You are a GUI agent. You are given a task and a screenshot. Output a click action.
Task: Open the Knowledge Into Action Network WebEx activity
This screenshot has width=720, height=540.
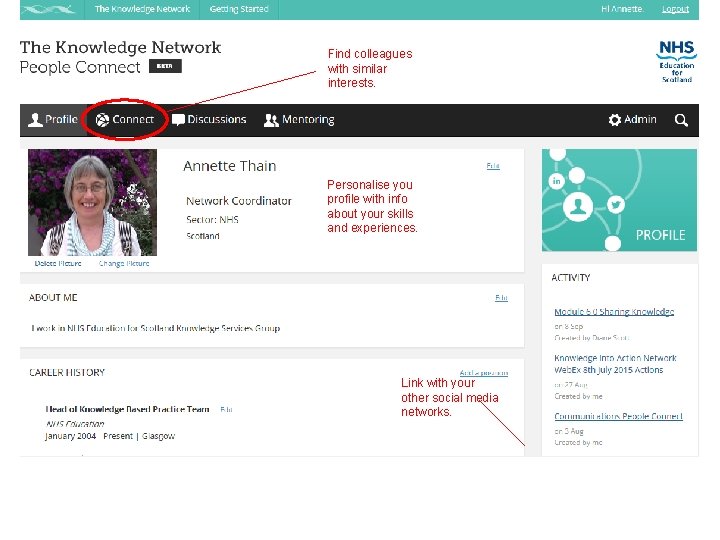coord(615,364)
